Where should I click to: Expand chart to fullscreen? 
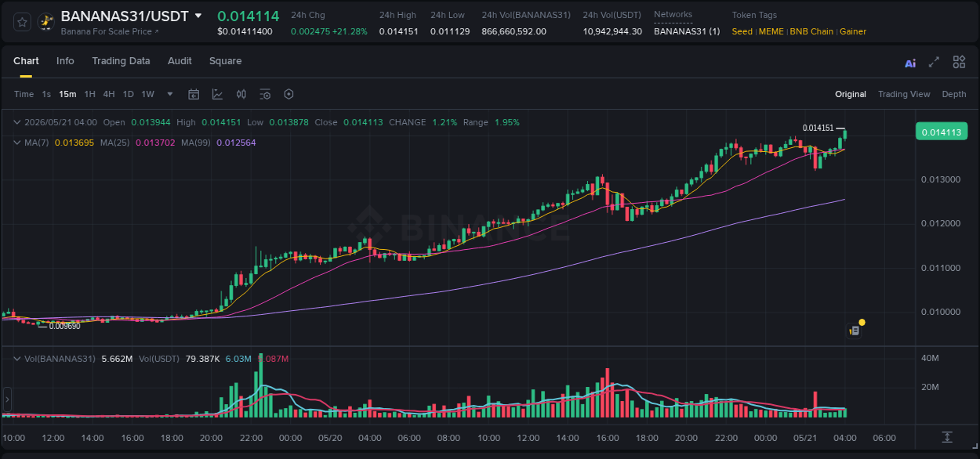point(934,62)
